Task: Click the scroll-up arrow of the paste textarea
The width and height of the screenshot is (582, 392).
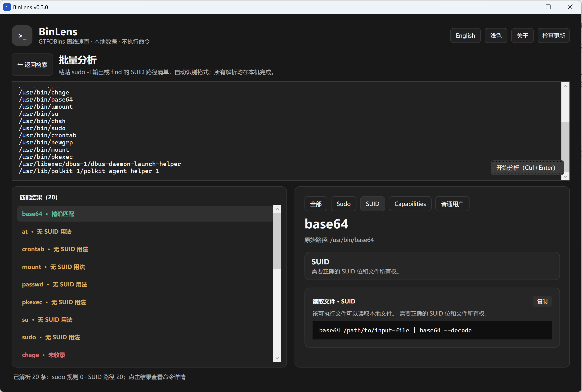Action: (x=565, y=86)
